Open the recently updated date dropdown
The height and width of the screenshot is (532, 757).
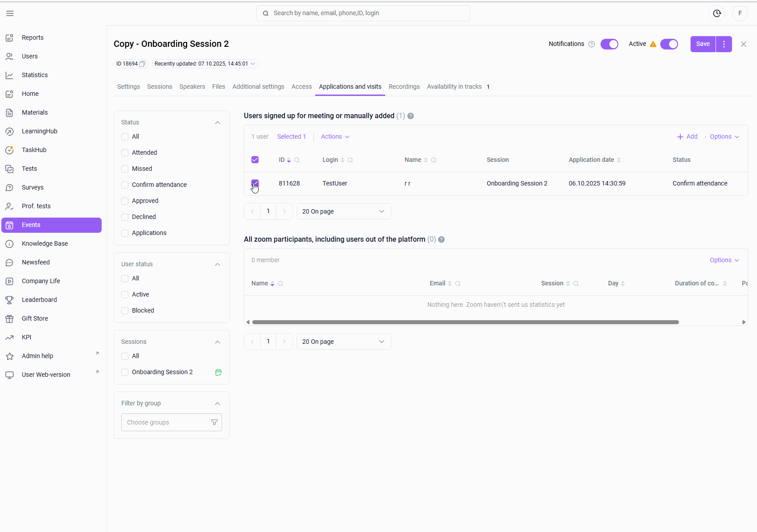tap(253, 64)
